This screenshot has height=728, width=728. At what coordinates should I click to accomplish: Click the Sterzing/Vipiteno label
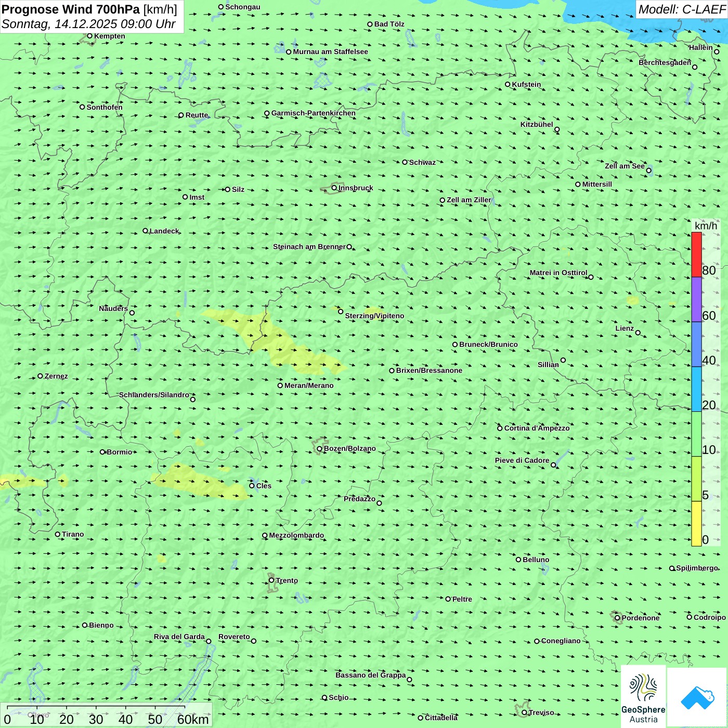tap(374, 316)
